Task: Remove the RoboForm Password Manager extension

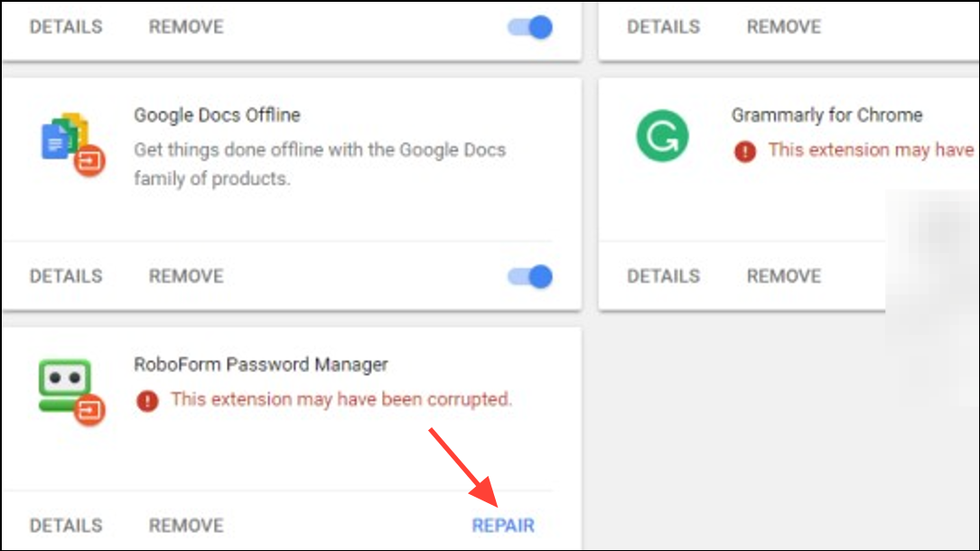Action: [x=186, y=526]
